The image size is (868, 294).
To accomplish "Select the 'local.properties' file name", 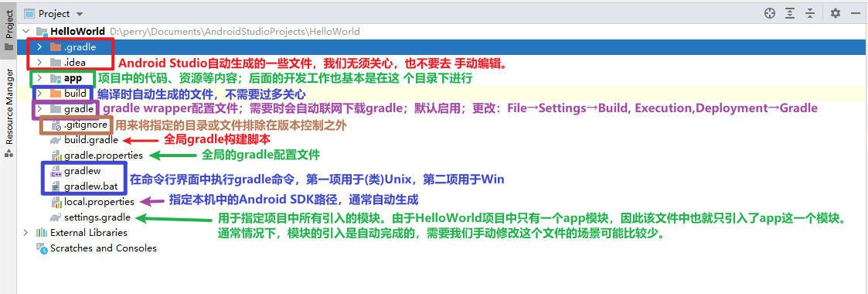I will pyautogui.click(x=100, y=202).
